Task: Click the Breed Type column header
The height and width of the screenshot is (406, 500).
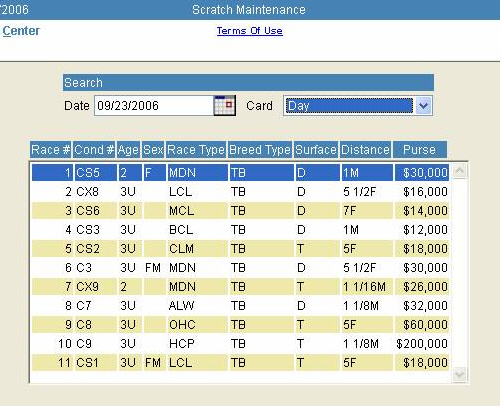Action: (260, 150)
